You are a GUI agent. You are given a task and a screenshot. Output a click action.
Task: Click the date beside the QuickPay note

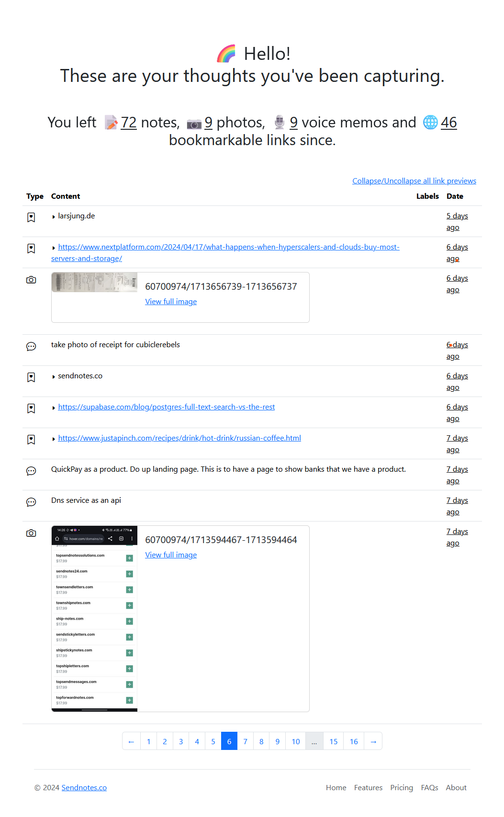457,475
